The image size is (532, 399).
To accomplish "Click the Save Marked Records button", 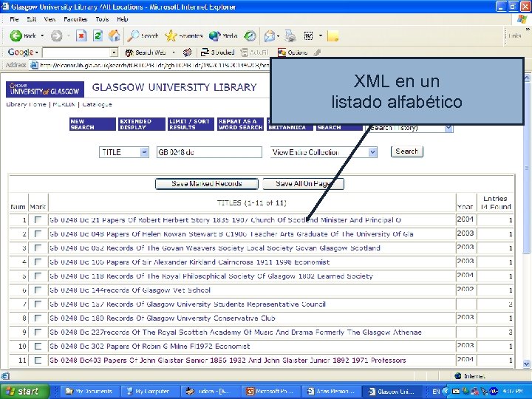I will (207, 184).
